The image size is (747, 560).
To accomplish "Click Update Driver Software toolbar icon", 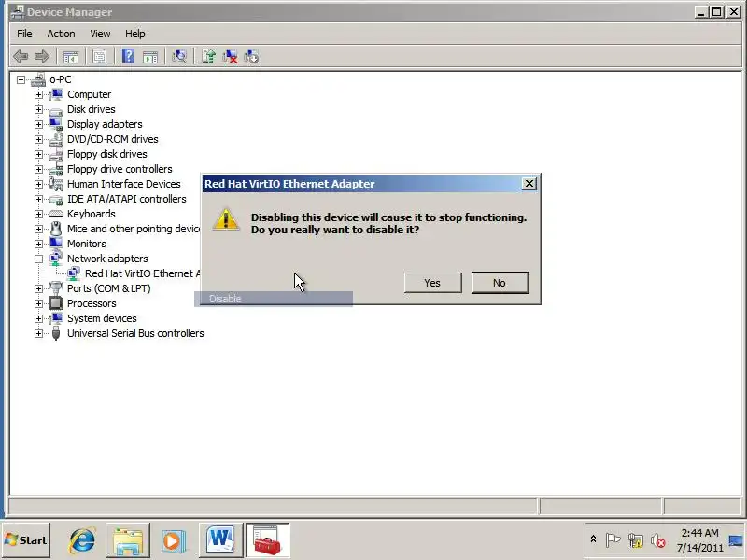I will point(208,57).
